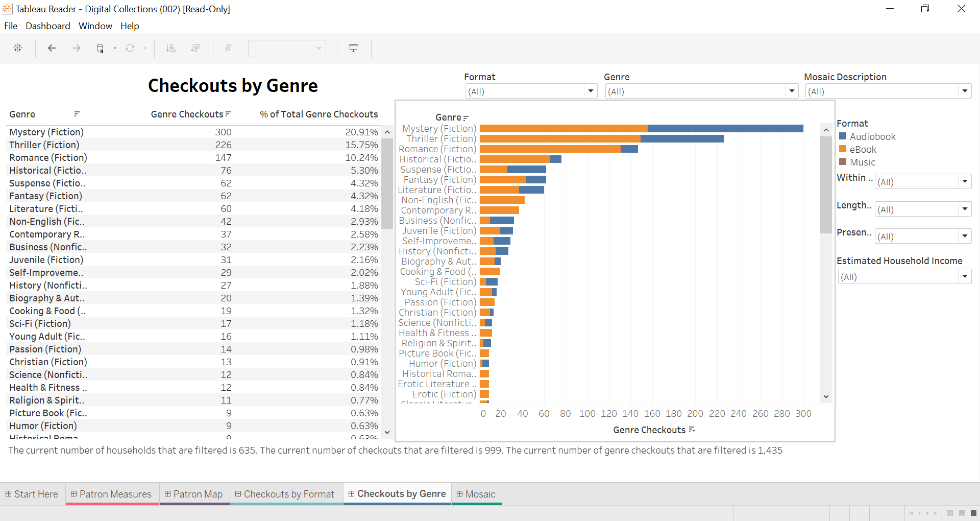Click the % of Total Genre Checkouts header
This screenshot has width=980, height=521.
click(x=319, y=114)
